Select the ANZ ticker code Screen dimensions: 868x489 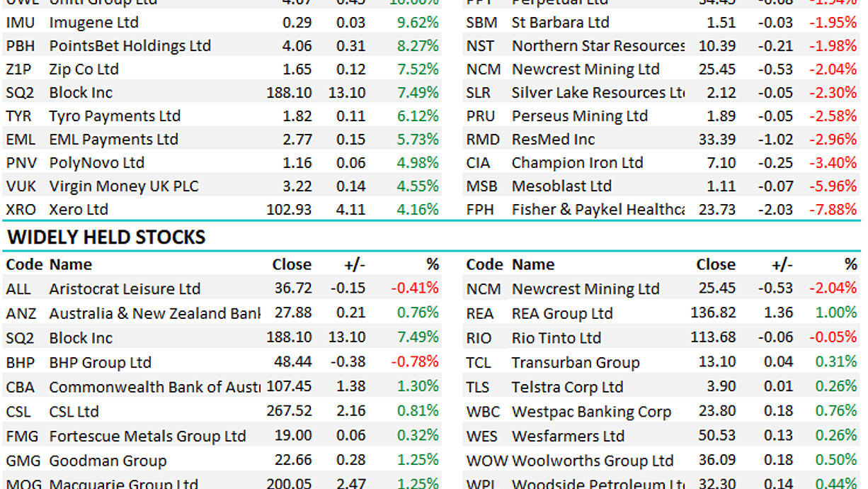[x=21, y=313]
